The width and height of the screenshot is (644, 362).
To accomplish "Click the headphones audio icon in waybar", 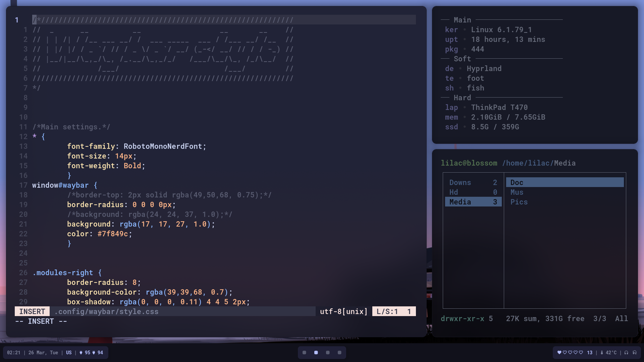I will coord(626,353).
